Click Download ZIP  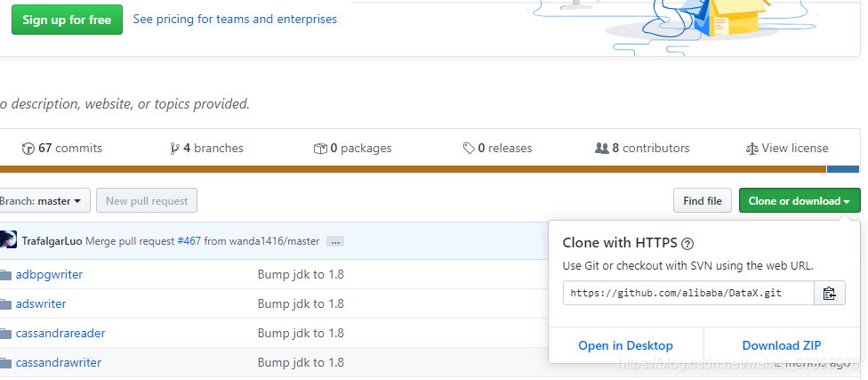[782, 345]
